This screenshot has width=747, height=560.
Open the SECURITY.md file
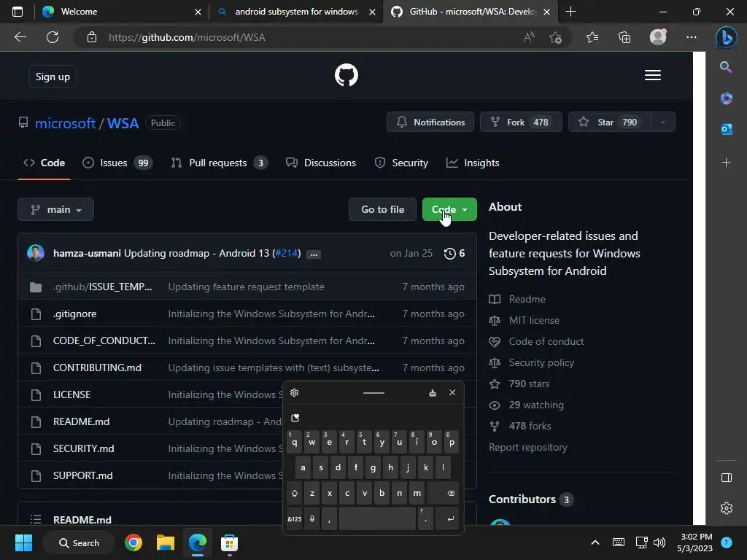click(x=83, y=448)
